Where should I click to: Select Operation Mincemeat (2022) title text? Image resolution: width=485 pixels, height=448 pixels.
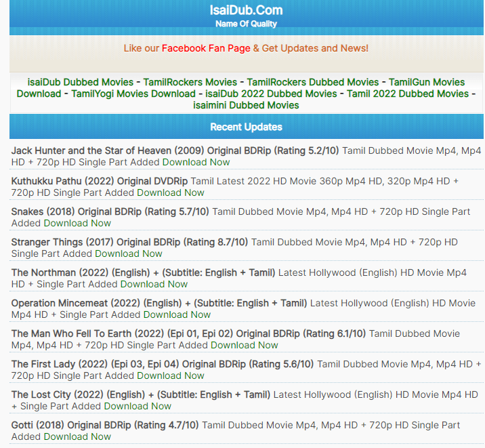point(159,303)
